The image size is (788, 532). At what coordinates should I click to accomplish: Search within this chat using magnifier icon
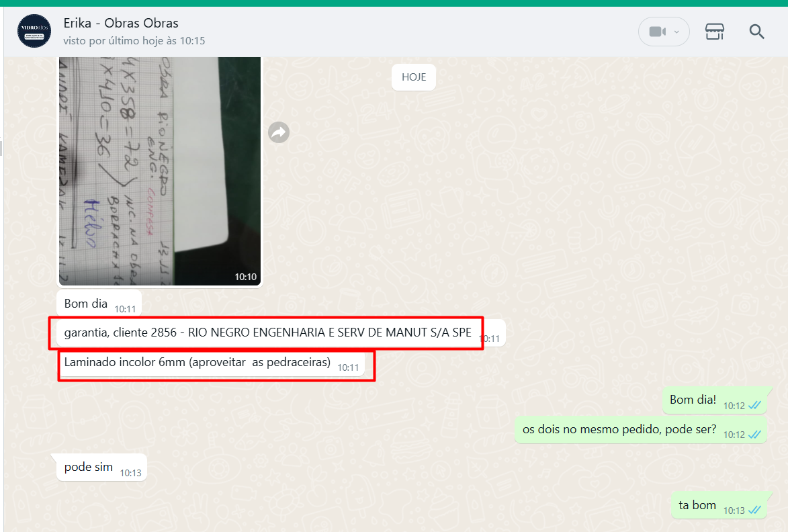click(x=756, y=32)
